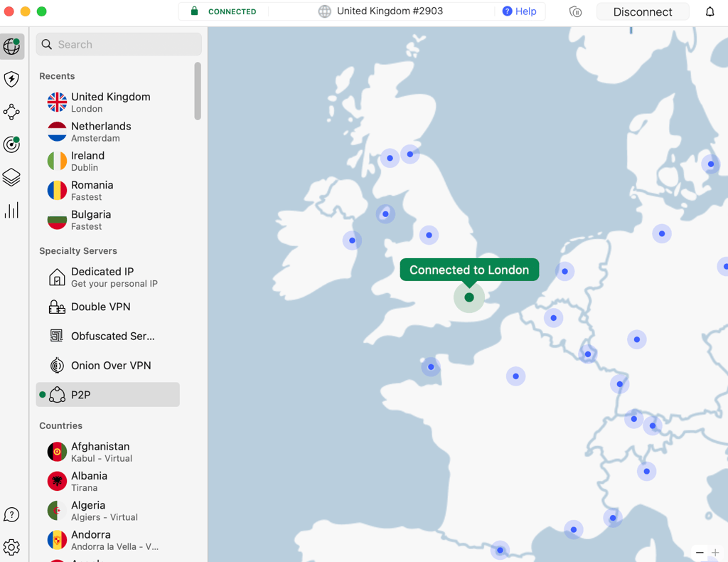
Task: Click the P2P triangle nodes icon
Action: click(x=57, y=395)
